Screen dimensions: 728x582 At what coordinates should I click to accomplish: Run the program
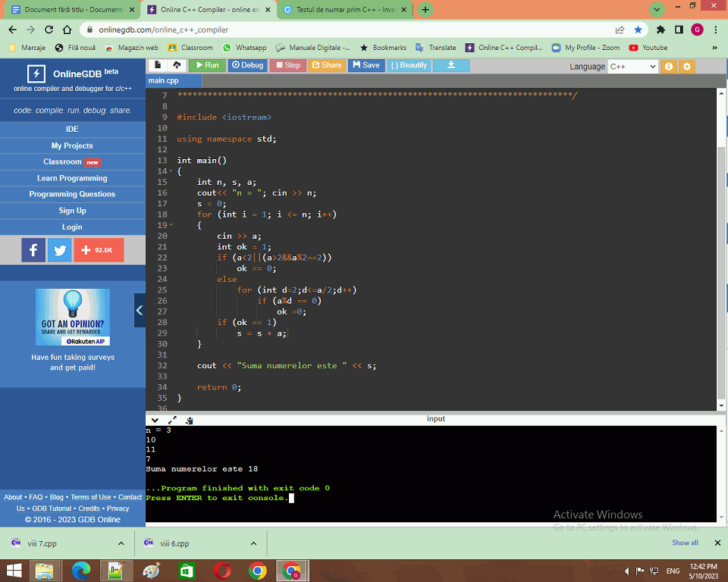tap(206, 65)
